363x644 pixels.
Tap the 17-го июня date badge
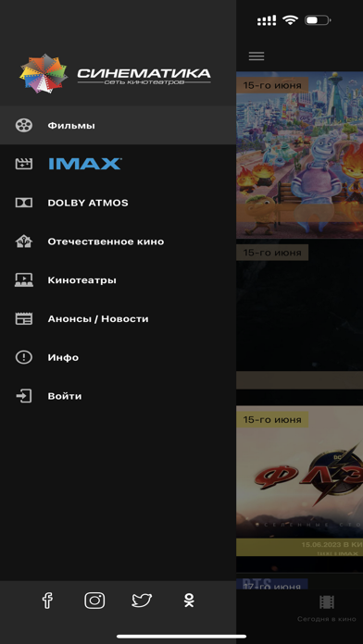tap(272, 586)
